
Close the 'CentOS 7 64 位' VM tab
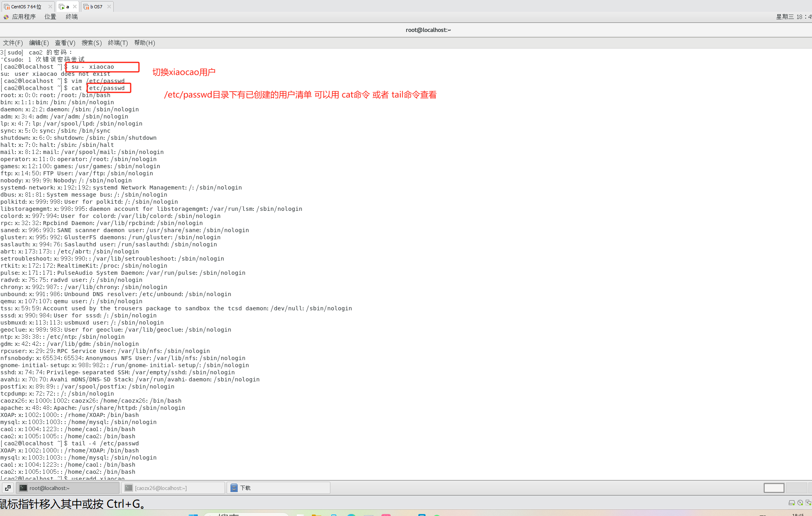pos(50,7)
